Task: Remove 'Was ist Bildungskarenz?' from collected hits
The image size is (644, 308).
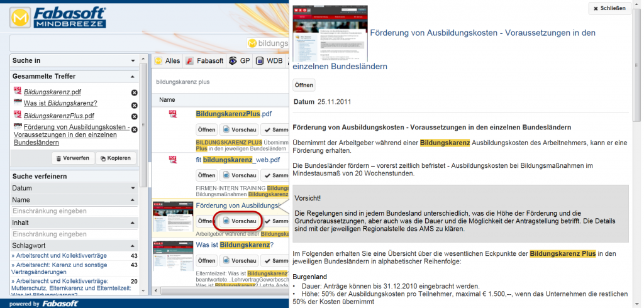Action: (134, 106)
